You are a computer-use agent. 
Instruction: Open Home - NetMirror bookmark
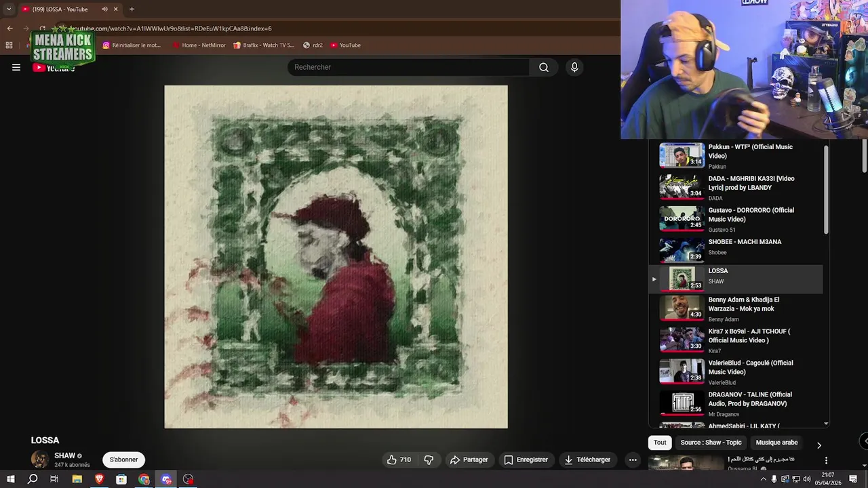(x=199, y=45)
